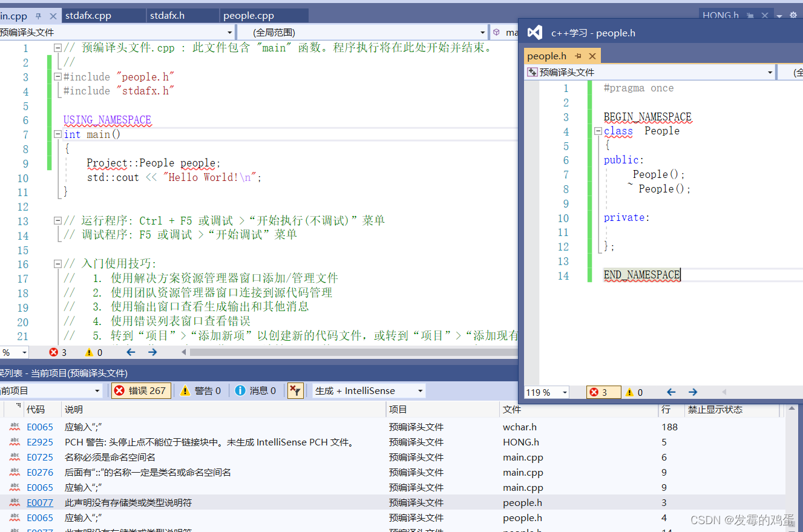The height and width of the screenshot is (532, 803).
Task: Collapse the int main() function
Action: tap(57, 134)
